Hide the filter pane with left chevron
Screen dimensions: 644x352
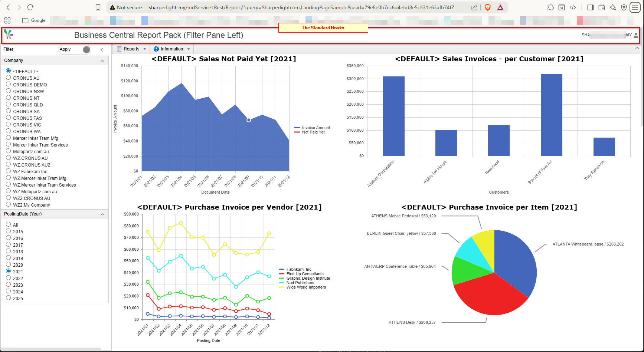click(102, 49)
